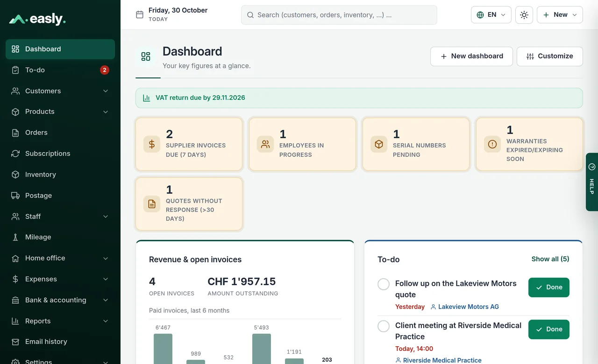Open the New creation dropdown
This screenshot has width=598, height=364.
tap(560, 15)
